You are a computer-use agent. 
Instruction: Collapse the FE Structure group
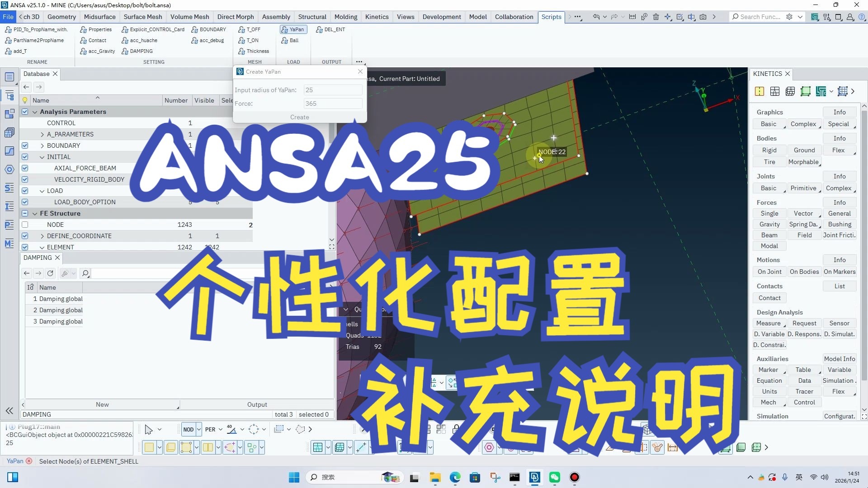click(x=35, y=213)
